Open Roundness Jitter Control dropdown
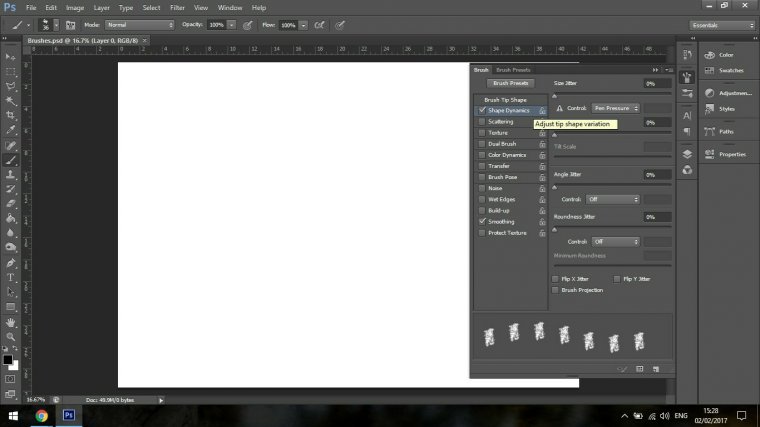Image resolution: width=760 pixels, height=427 pixels. tap(616, 241)
